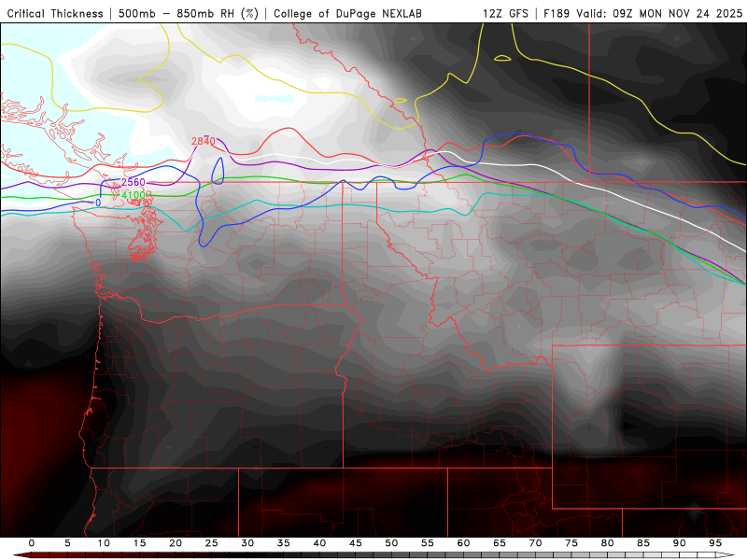
Task: Click the '50' value on the color scale
Action: 391,543
